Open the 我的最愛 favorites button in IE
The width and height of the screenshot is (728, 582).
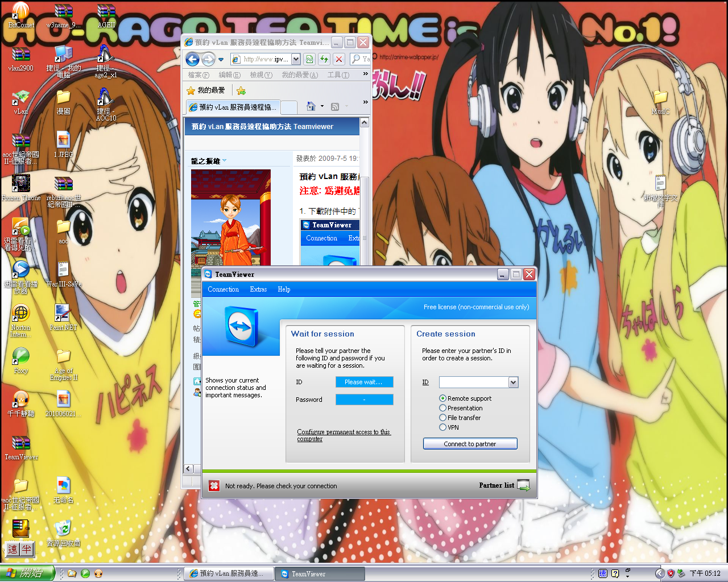206,90
